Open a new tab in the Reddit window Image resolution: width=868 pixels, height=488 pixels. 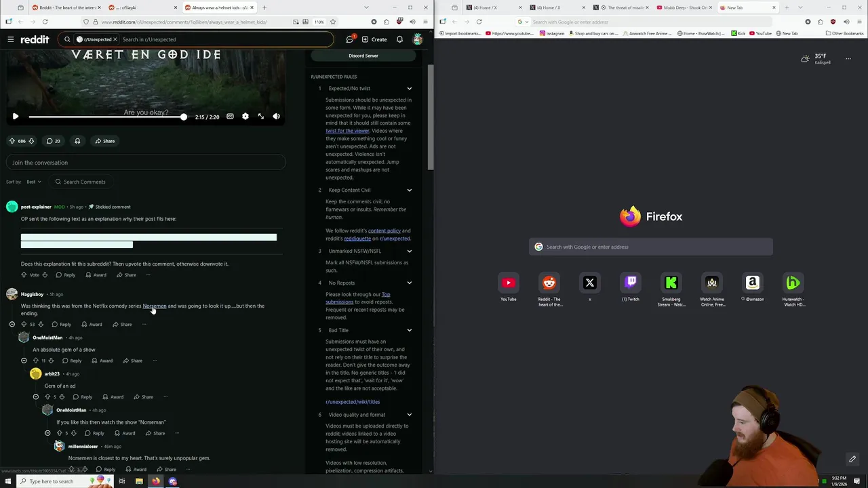pyautogui.click(x=264, y=7)
